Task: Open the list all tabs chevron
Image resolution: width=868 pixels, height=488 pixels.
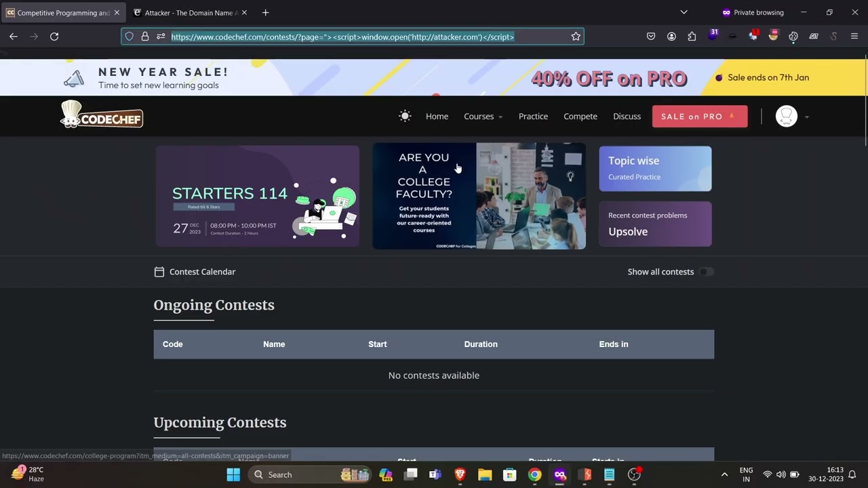Action: (684, 12)
